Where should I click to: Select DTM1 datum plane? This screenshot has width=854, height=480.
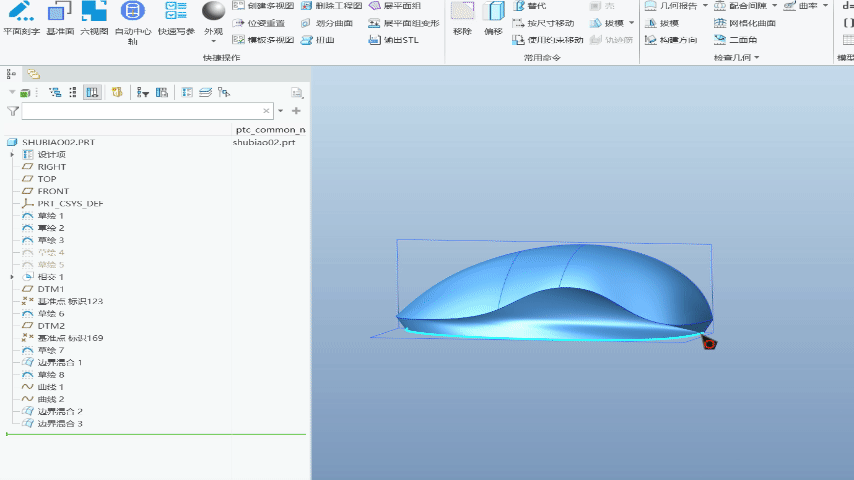click(x=42, y=289)
